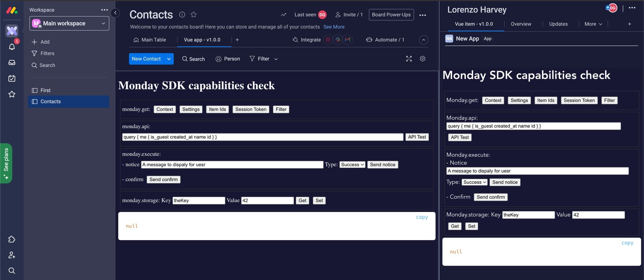Click the board view API query input field
Image resolution: width=644 pixels, height=280 pixels.
(263, 137)
